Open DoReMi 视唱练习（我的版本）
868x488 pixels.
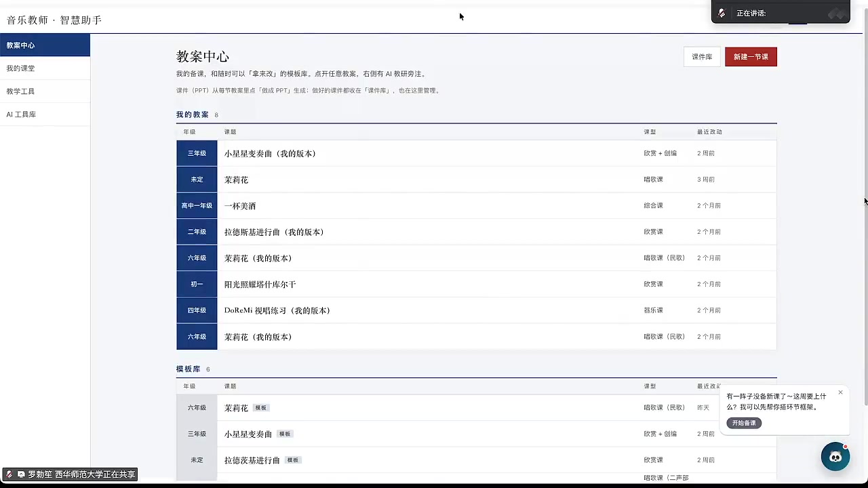click(277, 310)
